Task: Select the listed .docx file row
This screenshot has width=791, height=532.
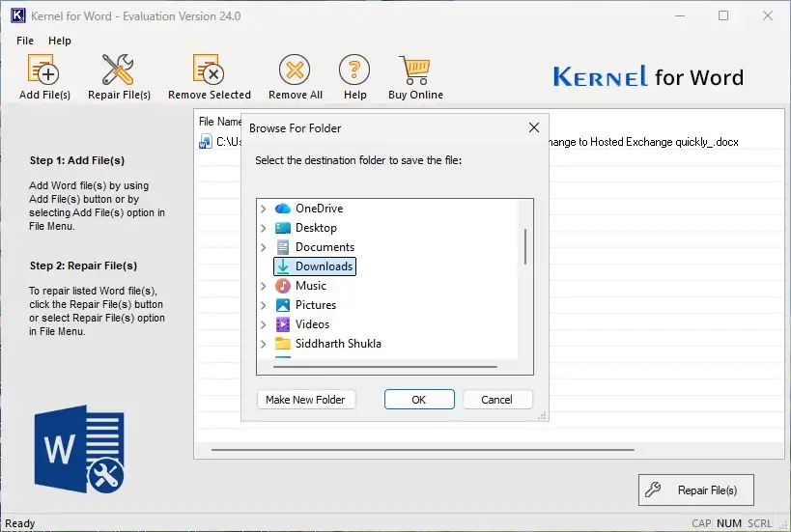Action: tap(490, 142)
